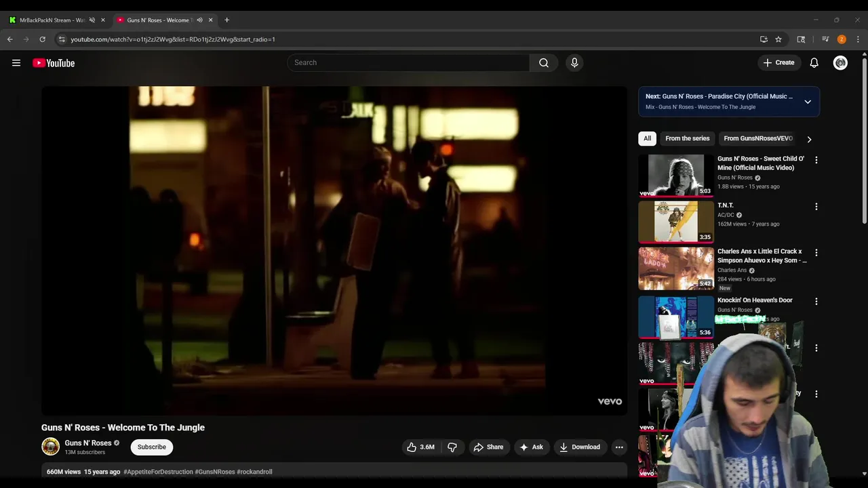Unmute the MrBackPackN Stream tab

(92, 20)
